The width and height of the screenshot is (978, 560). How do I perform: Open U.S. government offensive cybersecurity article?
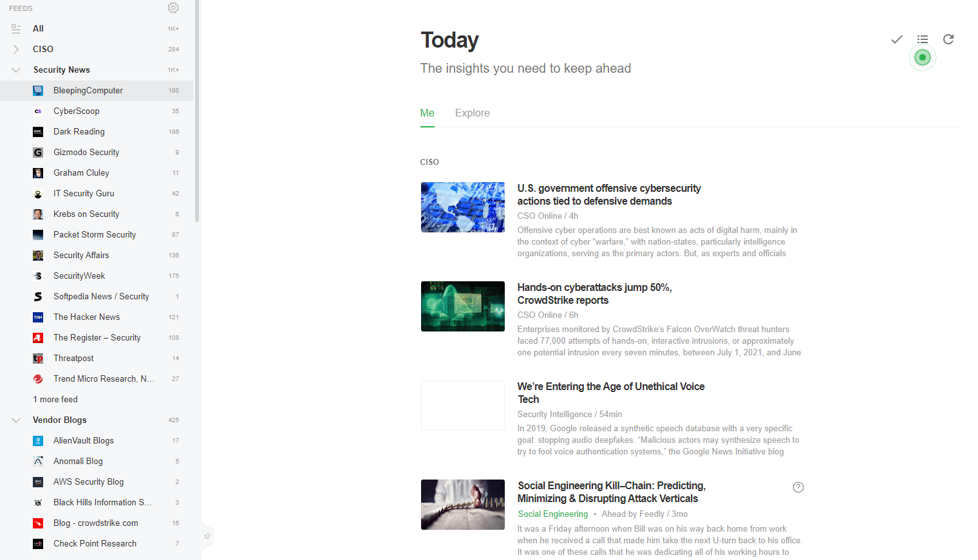(609, 194)
